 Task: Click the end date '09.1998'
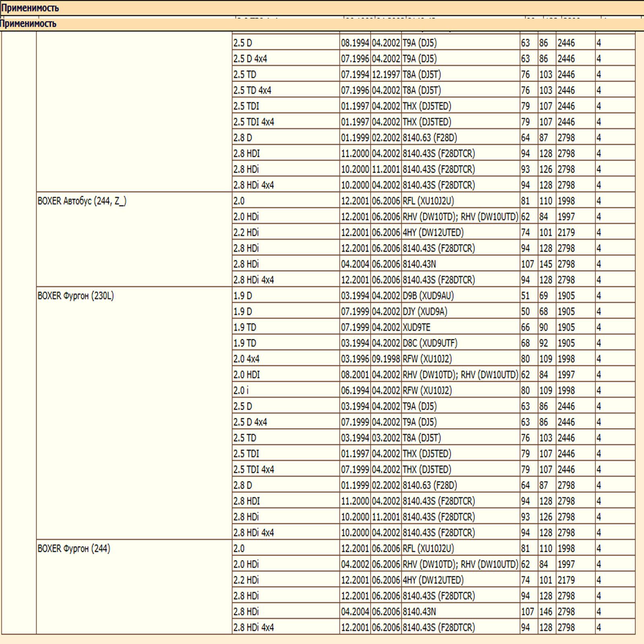coord(386,359)
